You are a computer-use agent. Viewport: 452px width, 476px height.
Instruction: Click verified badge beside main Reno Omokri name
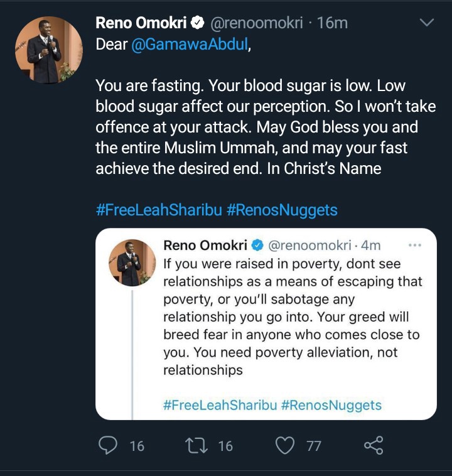point(197,23)
